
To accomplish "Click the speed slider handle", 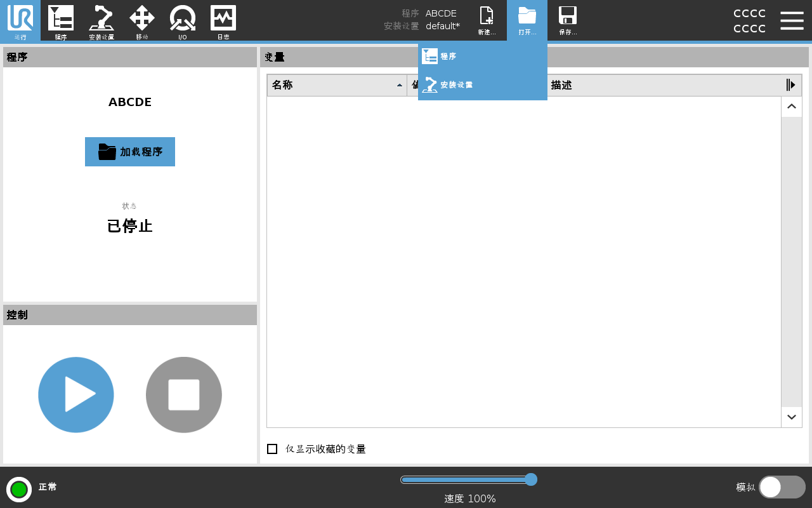I will pos(532,479).
